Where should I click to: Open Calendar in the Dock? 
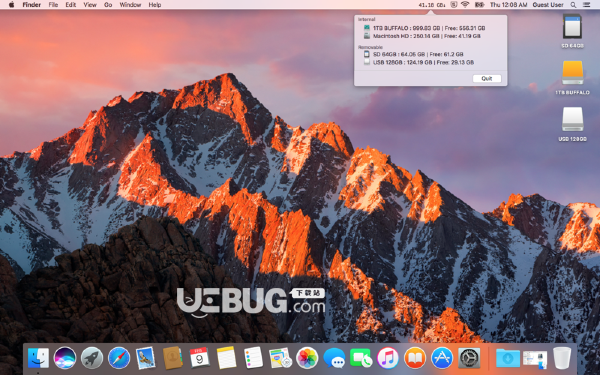coord(199,358)
